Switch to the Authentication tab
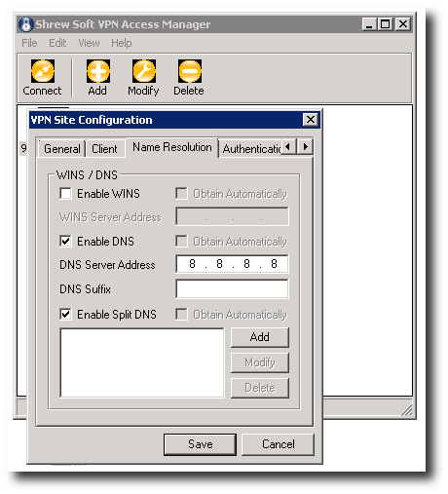Viewport: 448px width, 494px height. pyautogui.click(x=251, y=149)
